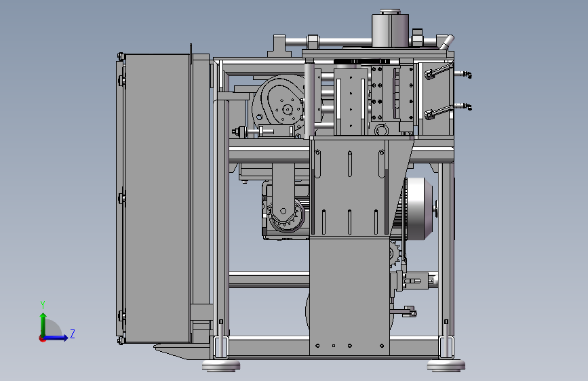Select the right leveling foot pad
The image size is (588, 381).
point(446,365)
